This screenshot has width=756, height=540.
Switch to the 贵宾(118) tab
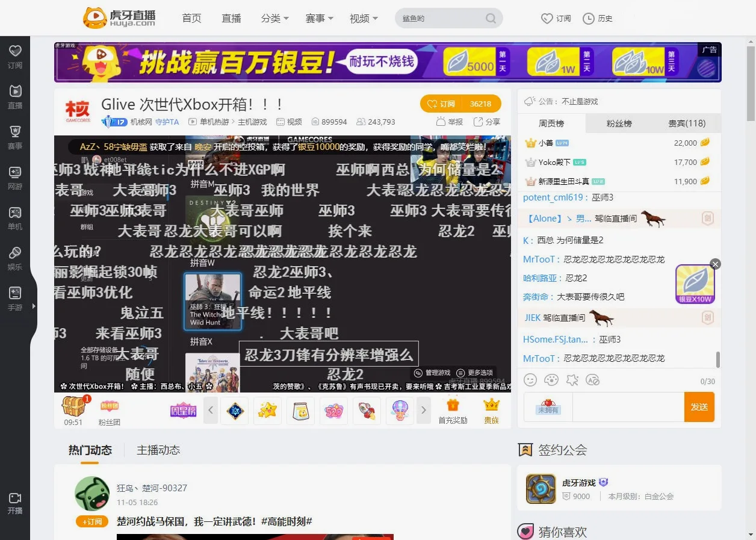(687, 123)
